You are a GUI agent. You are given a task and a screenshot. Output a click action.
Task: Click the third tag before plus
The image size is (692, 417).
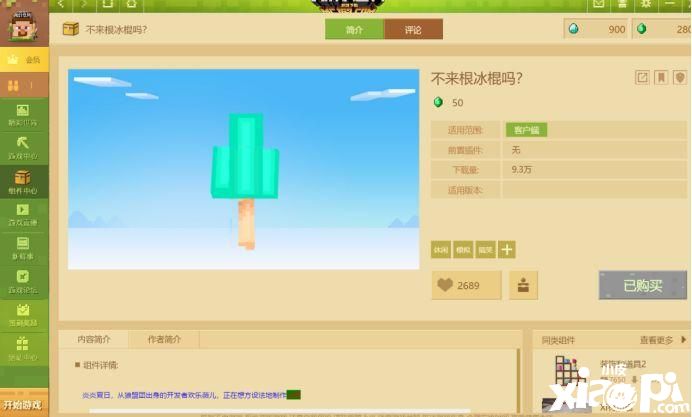tap(485, 250)
